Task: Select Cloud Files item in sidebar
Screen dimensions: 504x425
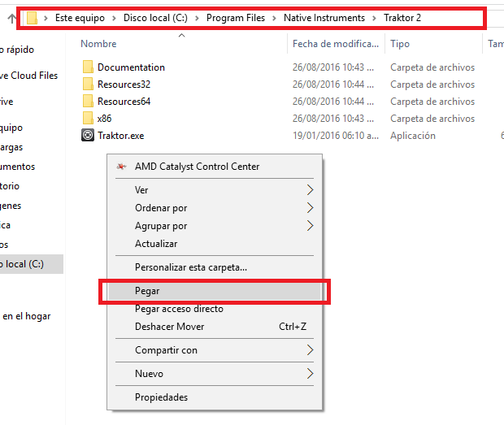Action: coord(29,76)
